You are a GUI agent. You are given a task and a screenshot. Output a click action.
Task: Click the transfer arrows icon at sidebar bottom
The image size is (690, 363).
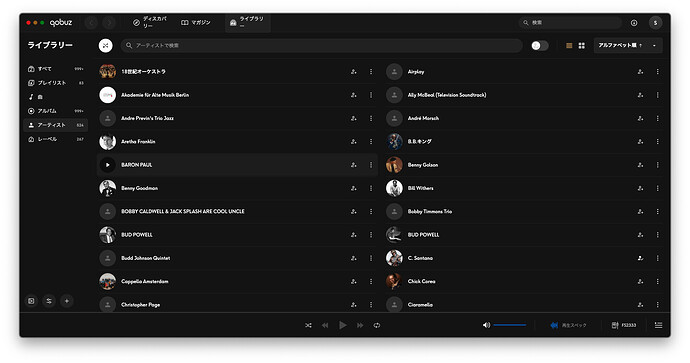(x=49, y=301)
